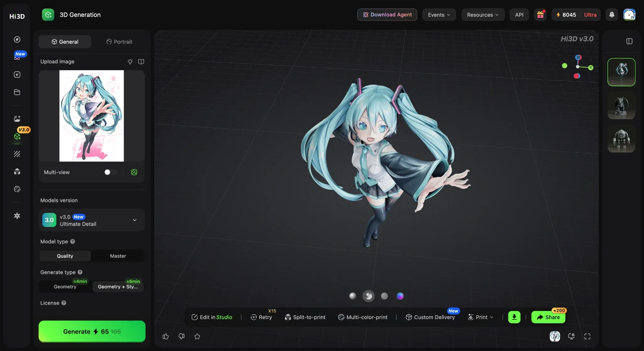Select the robot model thumbnail in history

(x=621, y=139)
